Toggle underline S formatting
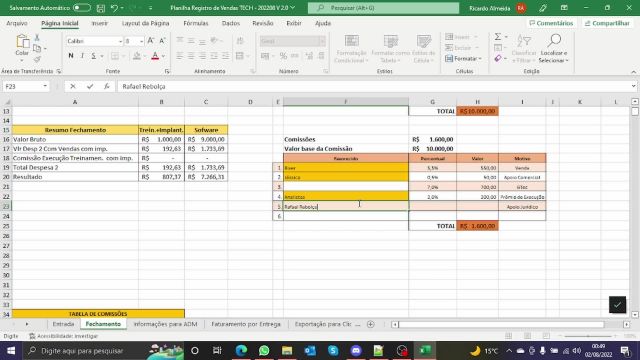Screen dimensions: 640x360 pyautogui.click(x=93, y=56)
